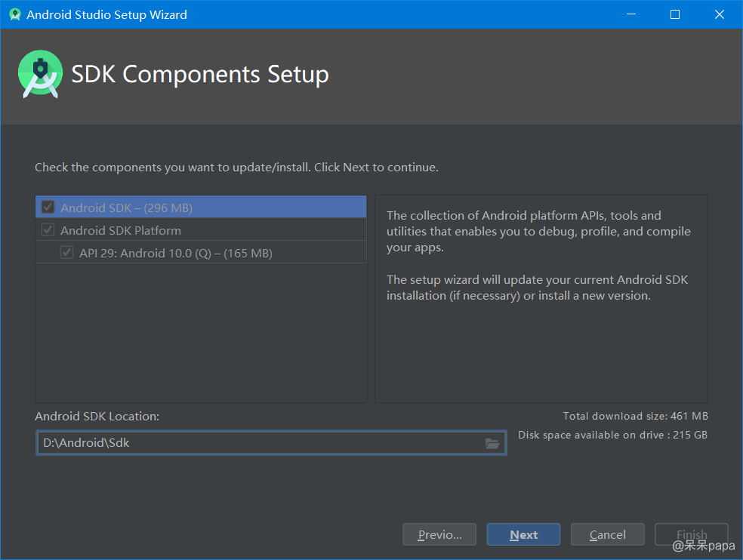Close the Android Studio Setup Wizard

click(720, 14)
